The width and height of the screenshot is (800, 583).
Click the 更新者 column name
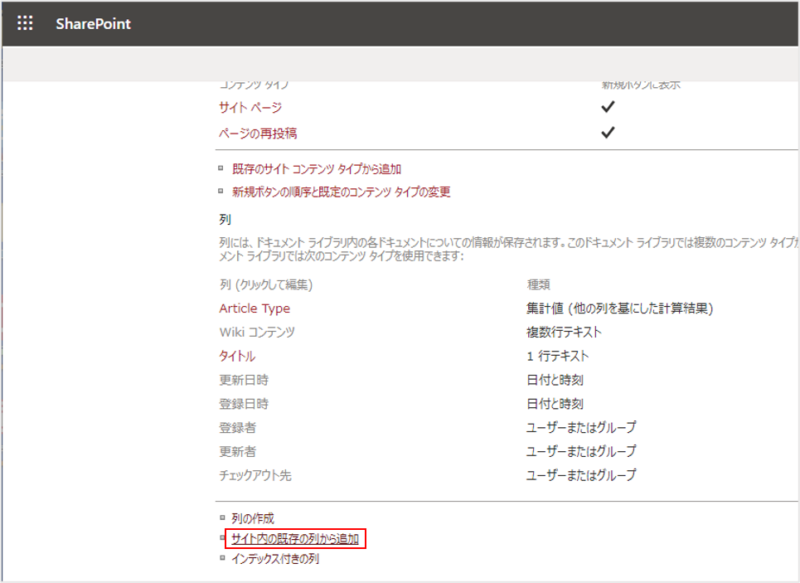coord(237,452)
